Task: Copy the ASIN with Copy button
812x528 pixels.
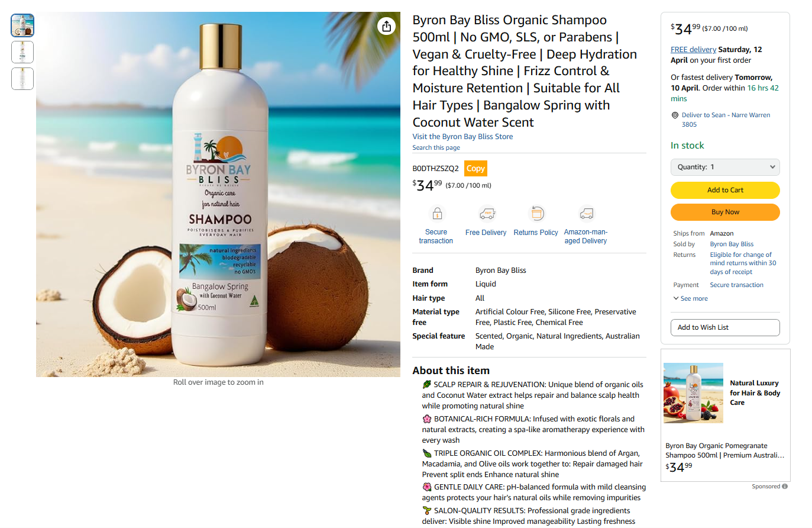Action: pyautogui.click(x=475, y=168)
